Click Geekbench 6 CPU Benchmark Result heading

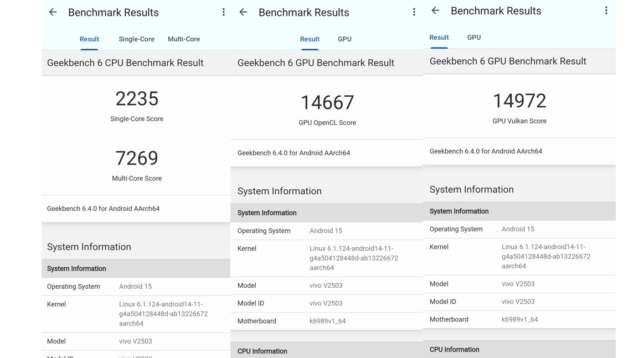125,63
